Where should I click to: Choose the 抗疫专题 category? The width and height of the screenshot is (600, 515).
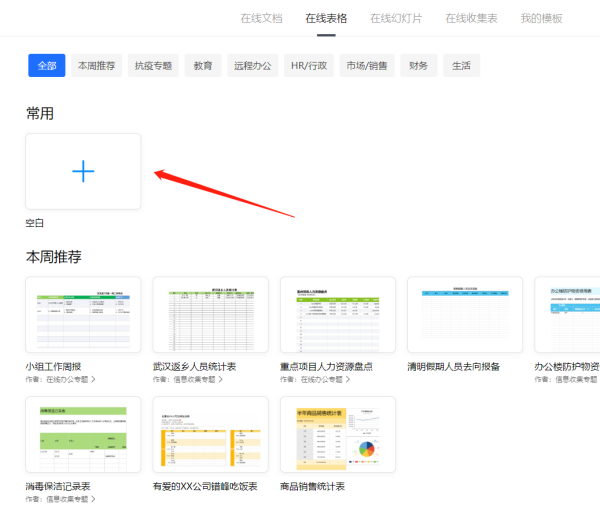[x=153, y=66]
